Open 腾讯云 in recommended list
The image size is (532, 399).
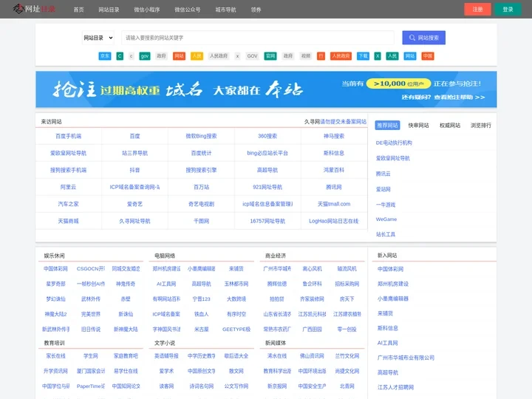coord(383,174)
